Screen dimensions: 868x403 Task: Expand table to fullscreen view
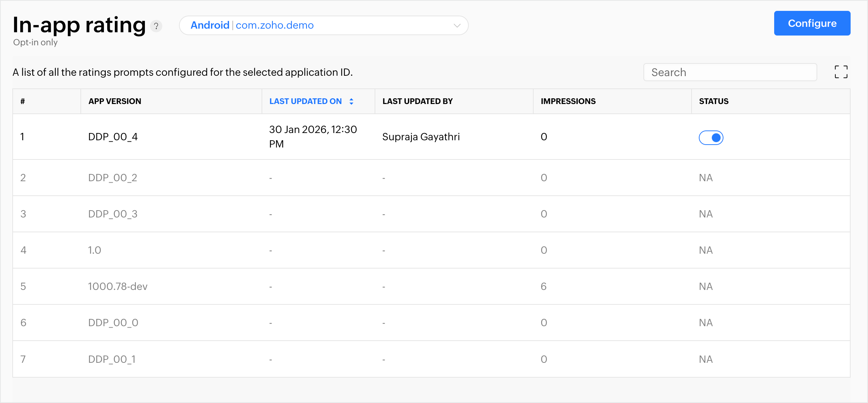tap(841, 72)
